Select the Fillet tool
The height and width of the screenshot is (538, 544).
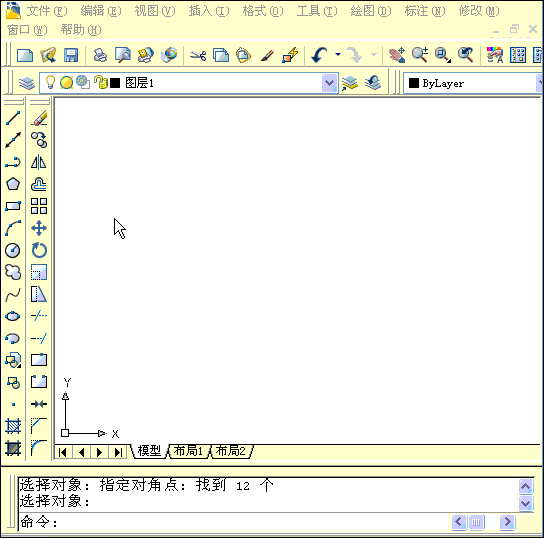pyautogui.click(x=39, y=448)
